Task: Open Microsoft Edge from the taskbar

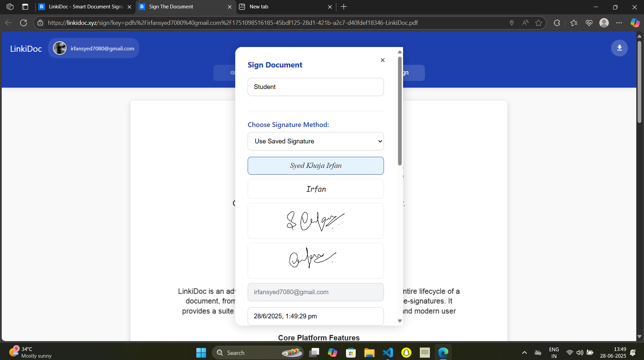Action: [x=443, y=353]
